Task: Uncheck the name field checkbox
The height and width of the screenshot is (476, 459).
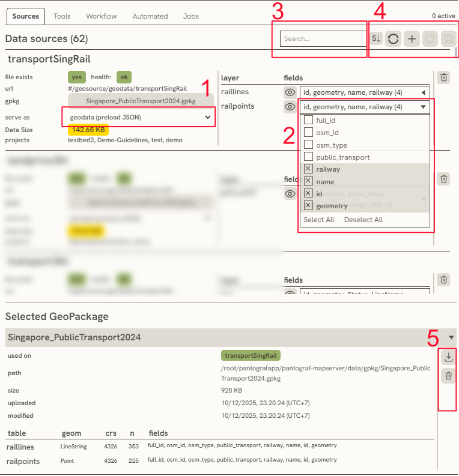Action: click(308, 181)
